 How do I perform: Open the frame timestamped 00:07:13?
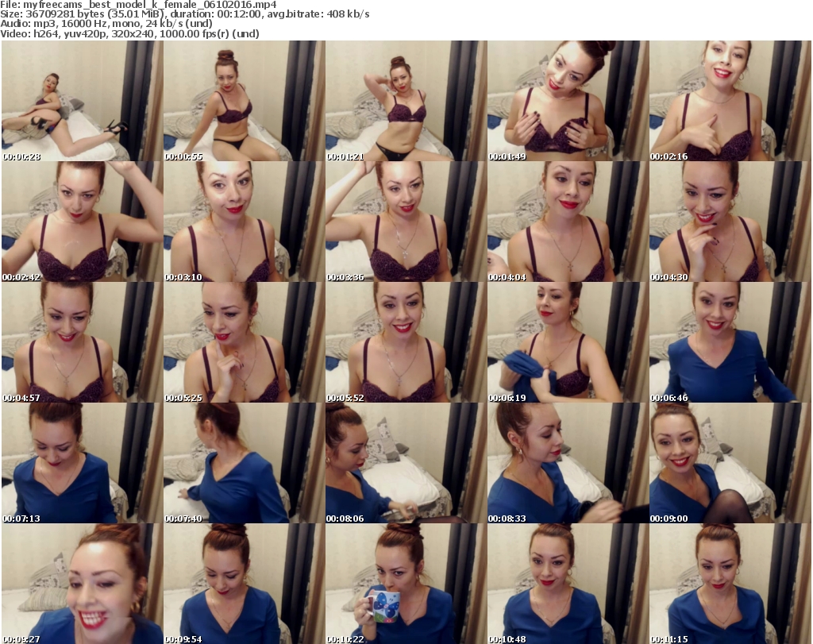pyautogui.click(x=82, y=463)
